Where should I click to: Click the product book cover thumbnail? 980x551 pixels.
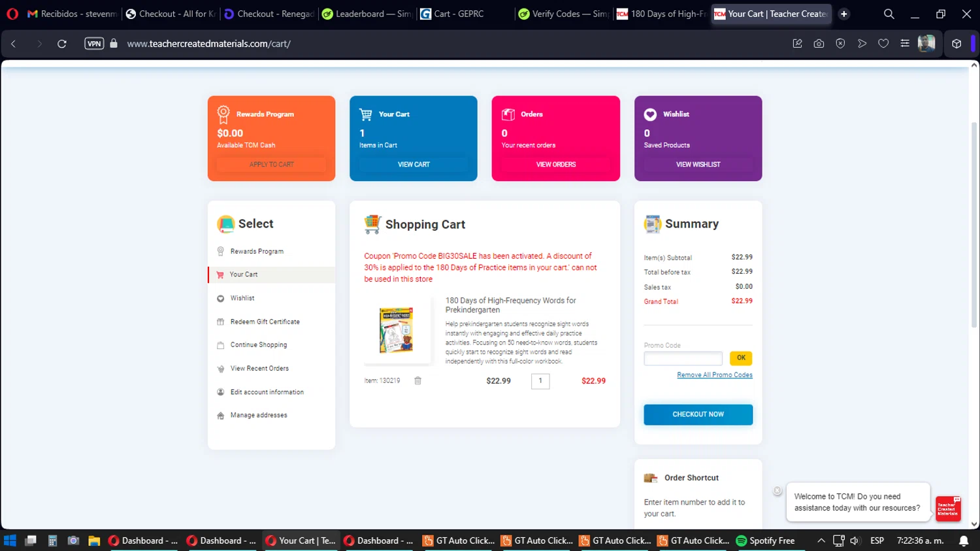coord(397,330)
